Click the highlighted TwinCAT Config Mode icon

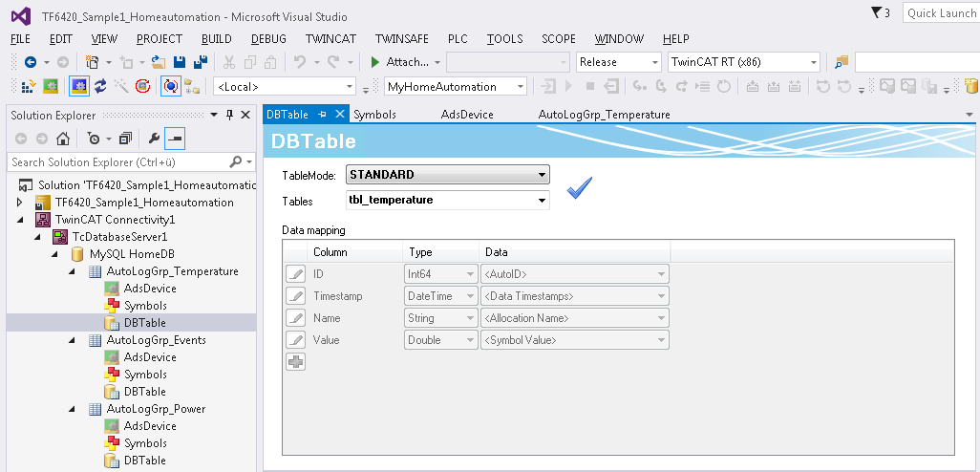(x=78, y=86)
